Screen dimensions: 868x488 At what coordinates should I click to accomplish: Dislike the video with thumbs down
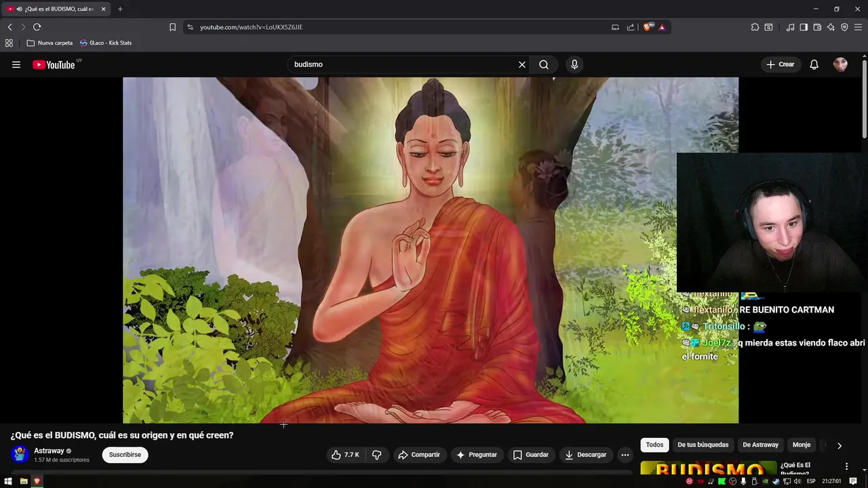coord(377,455)
